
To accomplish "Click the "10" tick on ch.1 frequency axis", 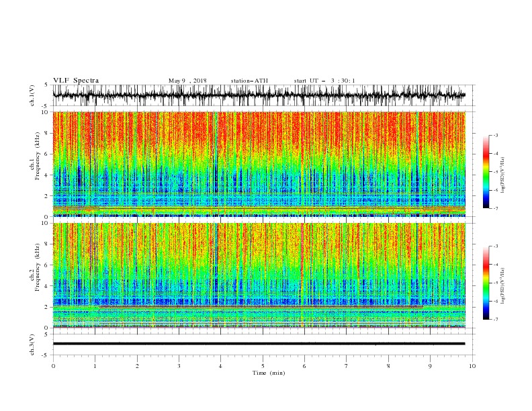I will 46,112.
